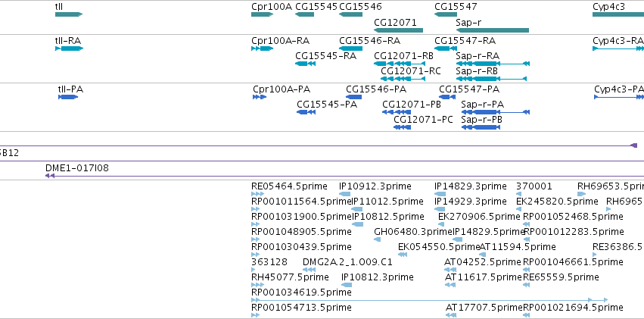Click the CG12071-PC protein
The width and height of the screenshot is (644, 319).
pos(402,127)
